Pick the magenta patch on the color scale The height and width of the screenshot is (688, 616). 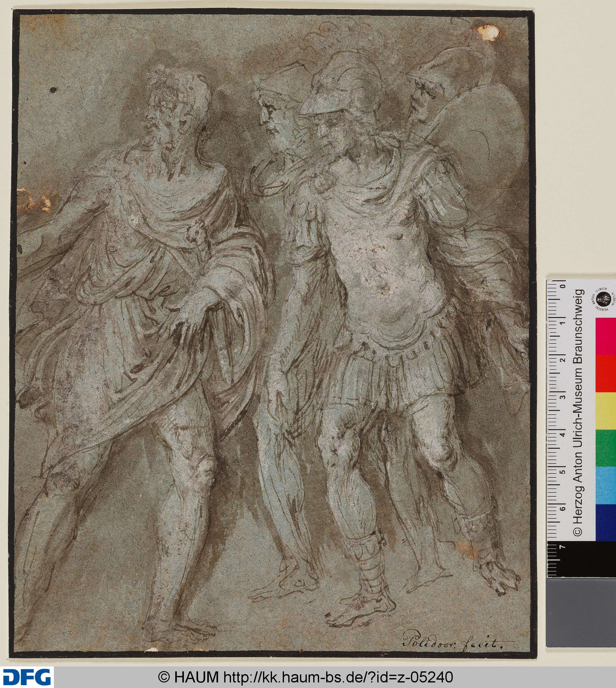[x=606, y=336]
